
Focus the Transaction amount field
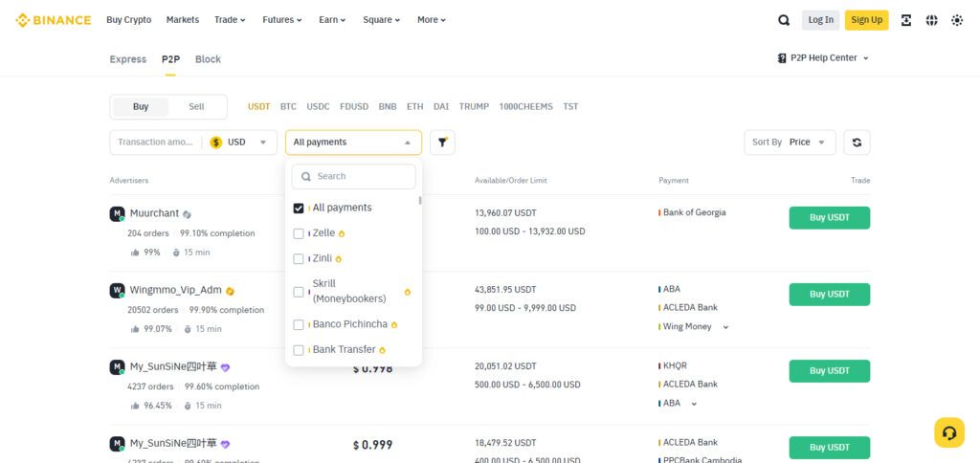[x=156, y=143]
